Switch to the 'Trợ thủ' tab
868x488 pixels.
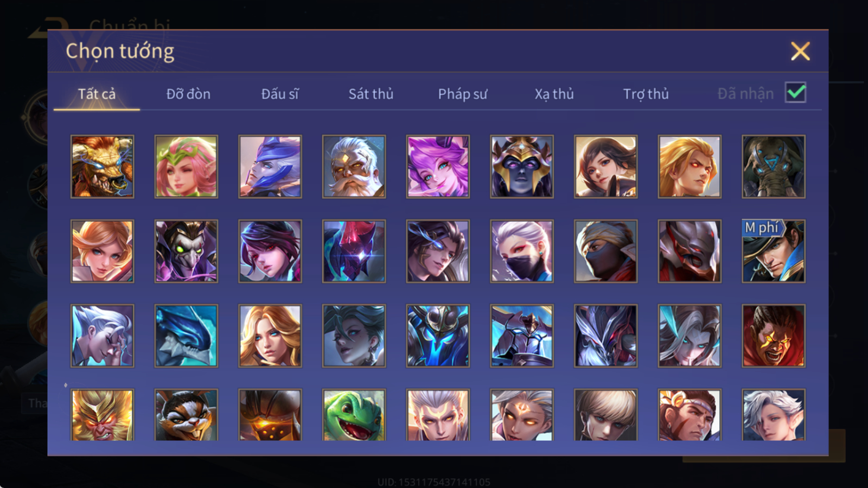pos(646,94)
